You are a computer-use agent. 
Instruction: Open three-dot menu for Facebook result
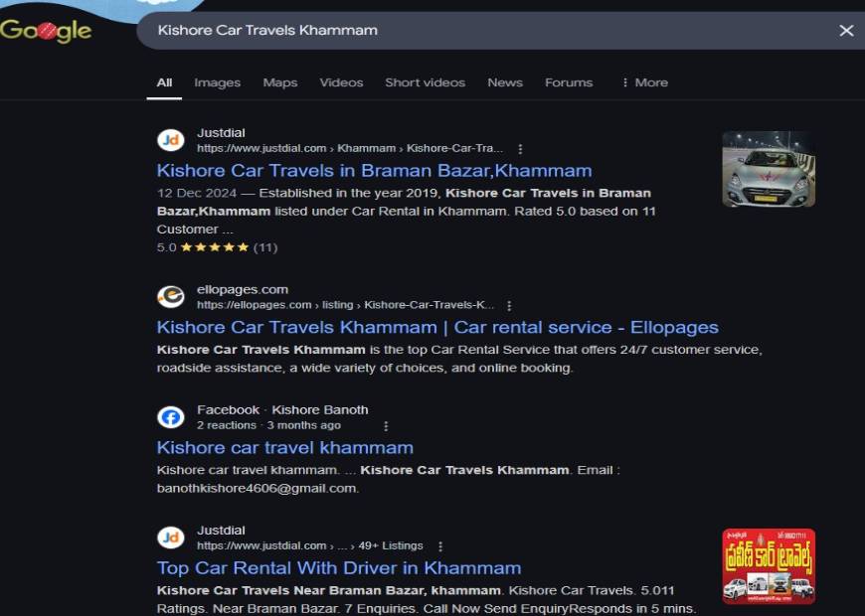point(386,426)
